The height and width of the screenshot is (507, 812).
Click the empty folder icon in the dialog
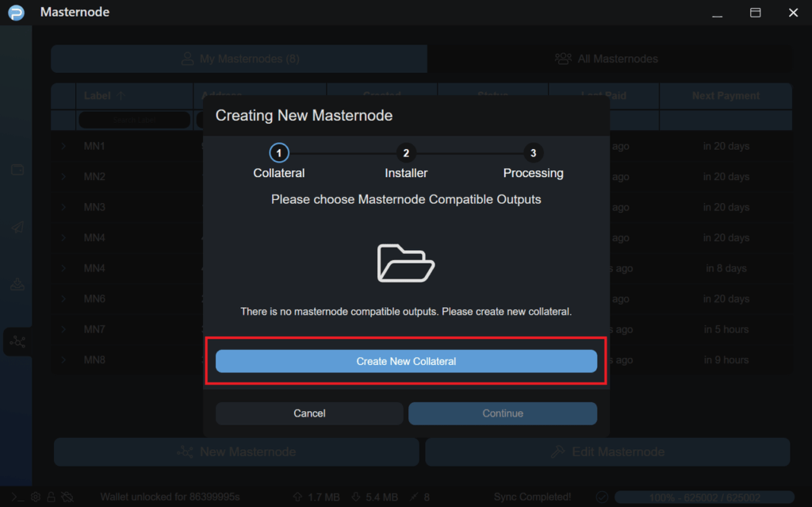pos(405,262)
